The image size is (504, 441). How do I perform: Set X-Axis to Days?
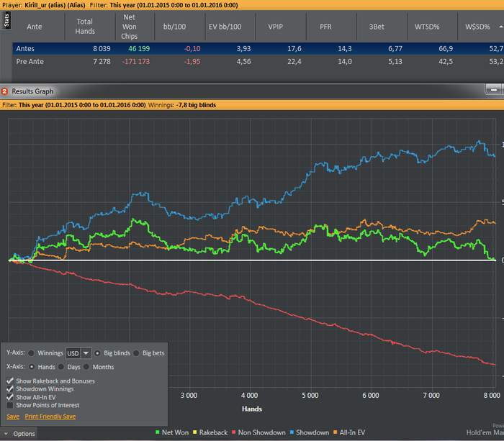61,367
